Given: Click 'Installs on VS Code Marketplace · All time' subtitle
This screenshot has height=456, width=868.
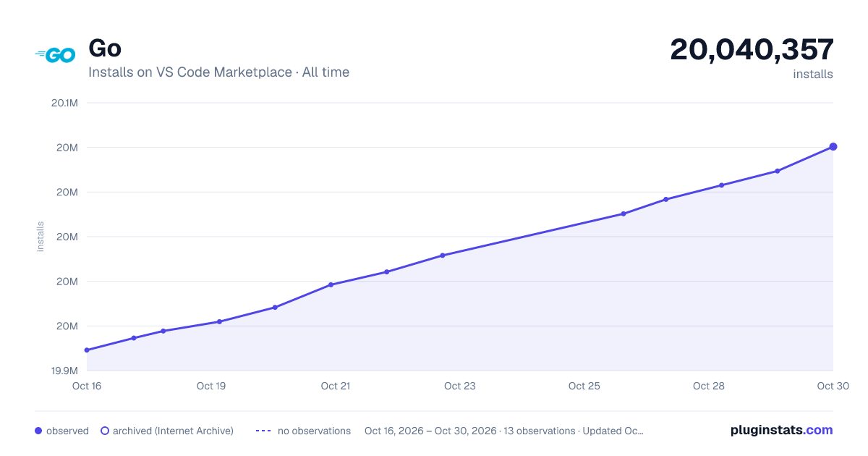Looking at the screenshot, I should coord(218,72).
